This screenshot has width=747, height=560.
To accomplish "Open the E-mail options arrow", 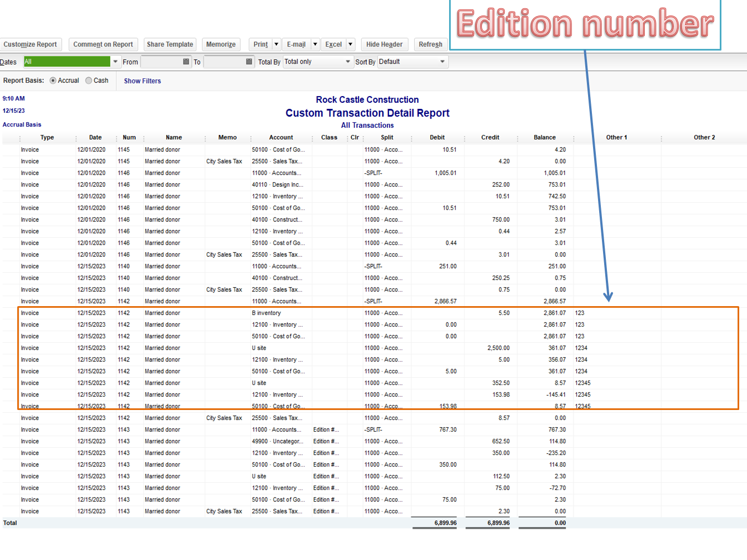I will point(315,44).
